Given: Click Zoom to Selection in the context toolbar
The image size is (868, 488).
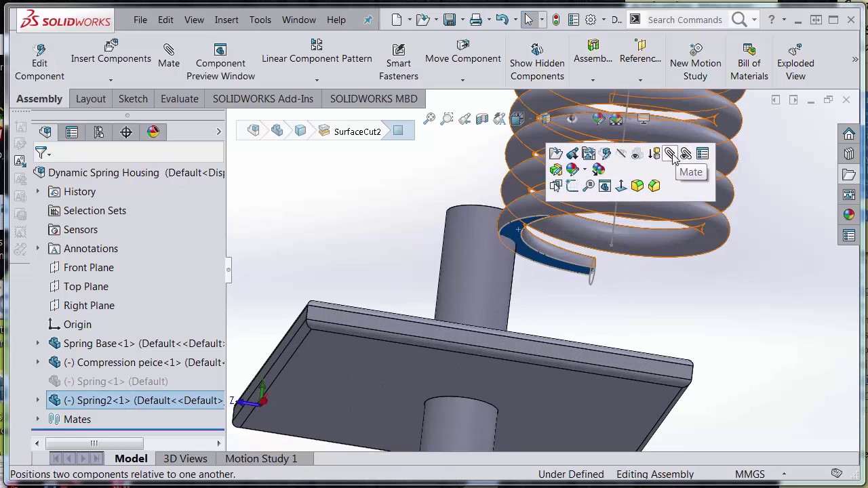Looking at the screenshot, I should click(x=589, y=186).
